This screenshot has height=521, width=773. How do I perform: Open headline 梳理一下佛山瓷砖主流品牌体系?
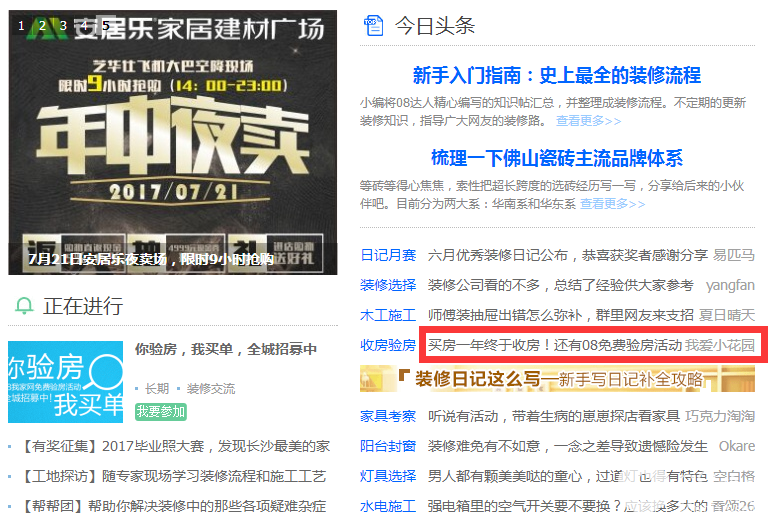557,158
